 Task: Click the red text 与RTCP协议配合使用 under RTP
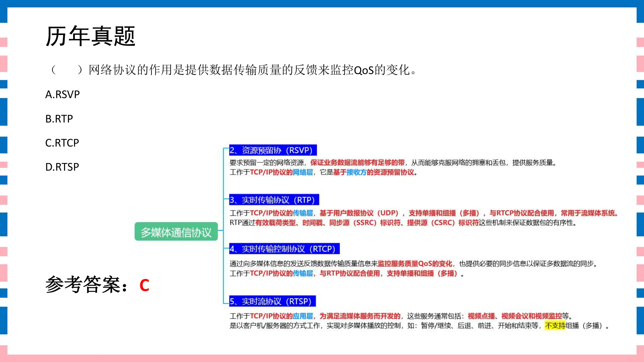(x=522, y=213)
